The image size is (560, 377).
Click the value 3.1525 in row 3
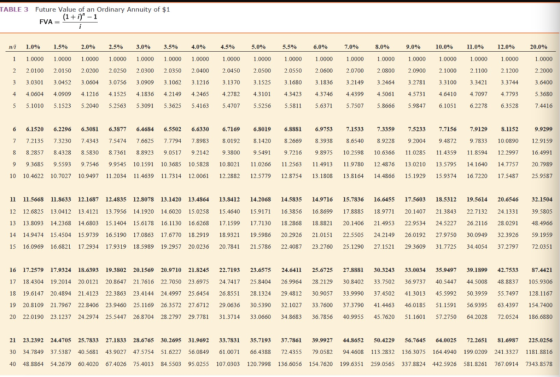tap(262, 82)
